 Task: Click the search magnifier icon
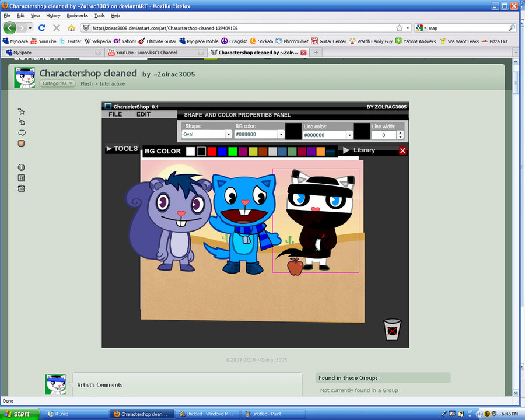pos(512,28)
